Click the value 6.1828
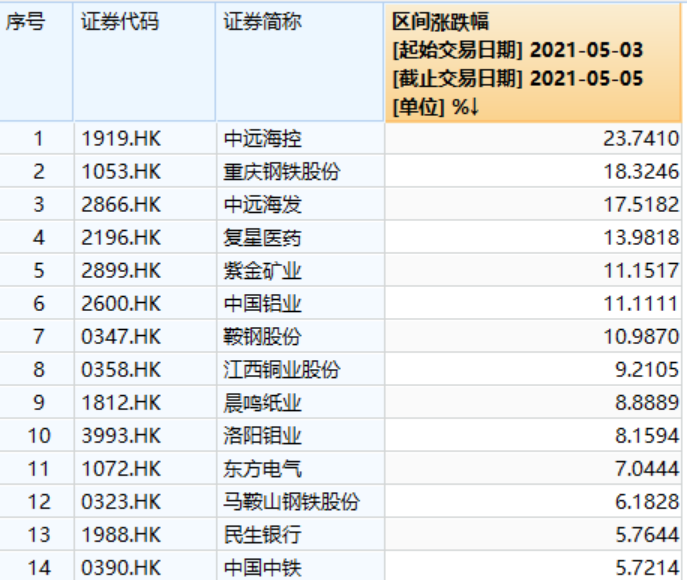 coord(647,502)
